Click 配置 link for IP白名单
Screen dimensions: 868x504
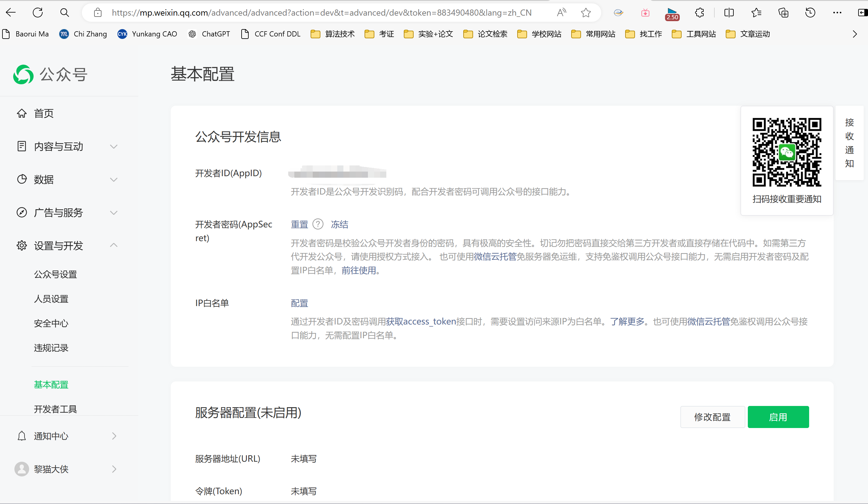(x=299, y=303)
